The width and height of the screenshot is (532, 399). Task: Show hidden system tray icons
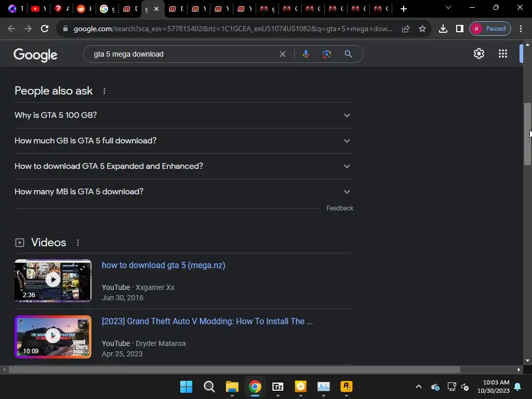[x=419, y=387]
